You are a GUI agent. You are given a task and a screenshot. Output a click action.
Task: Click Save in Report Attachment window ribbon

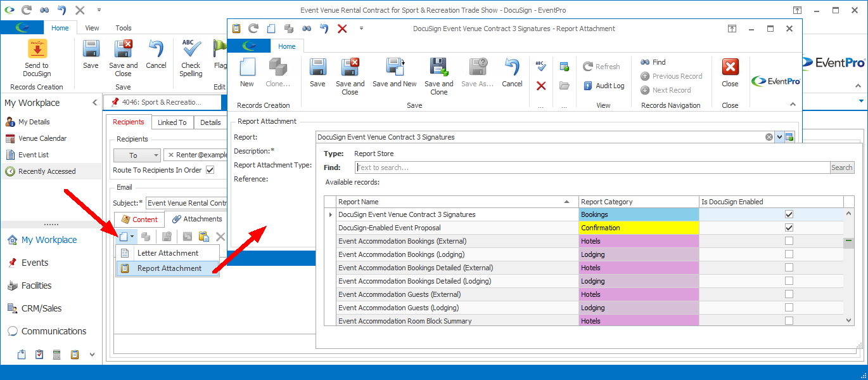pos(317,73)
